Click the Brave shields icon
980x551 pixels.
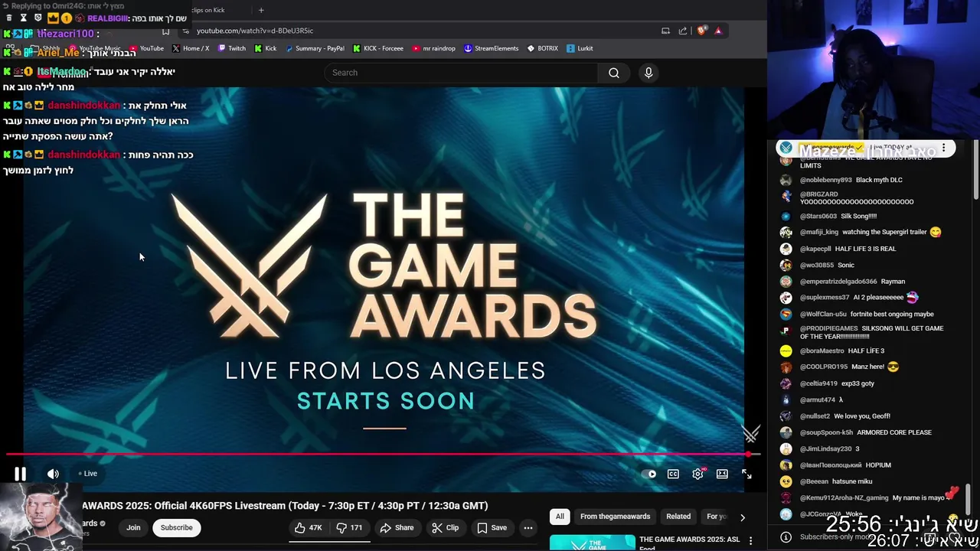(x=701, y=31)
